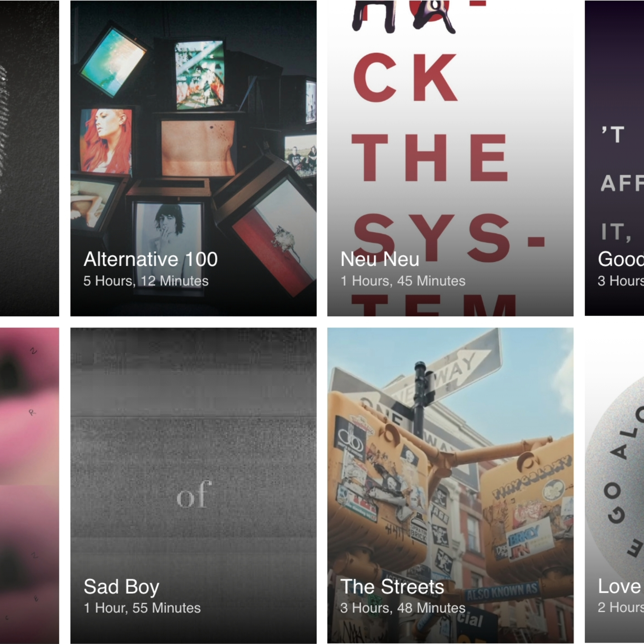Click the "2 Hours" duration under Love
This screenshot has height=644, width=644.
pos(621,607)
